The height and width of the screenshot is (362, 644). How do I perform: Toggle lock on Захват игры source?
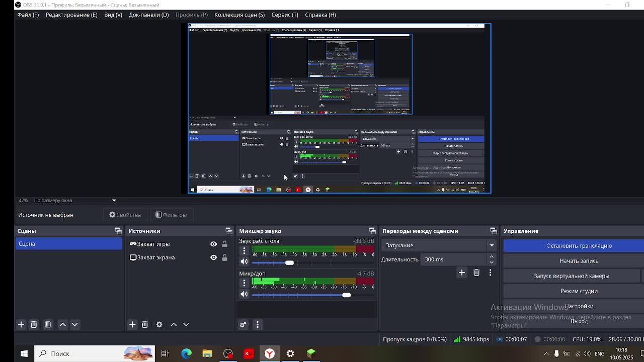[224, 244]
